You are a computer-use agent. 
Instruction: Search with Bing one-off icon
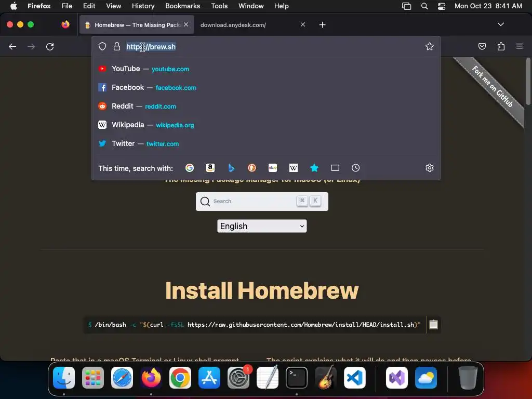tap(231, 168)
